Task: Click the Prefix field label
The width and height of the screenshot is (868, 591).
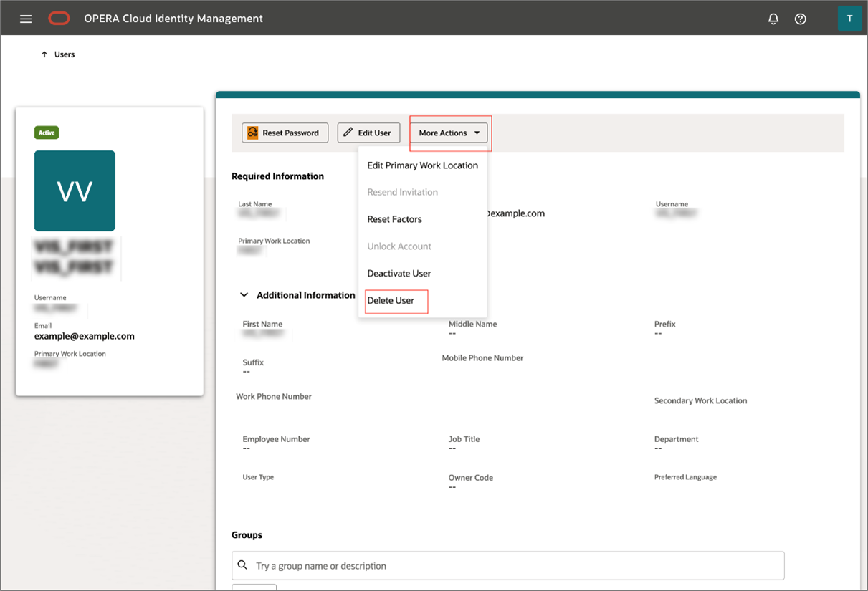Action: (x=665, y=325)
